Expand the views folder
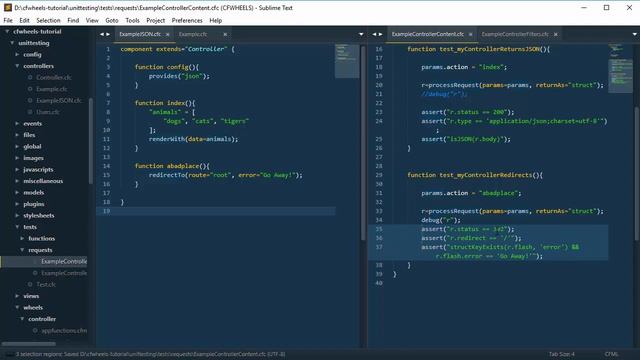Screen dimensions: 640x360 pyautogui.click(x=17, y=296)
